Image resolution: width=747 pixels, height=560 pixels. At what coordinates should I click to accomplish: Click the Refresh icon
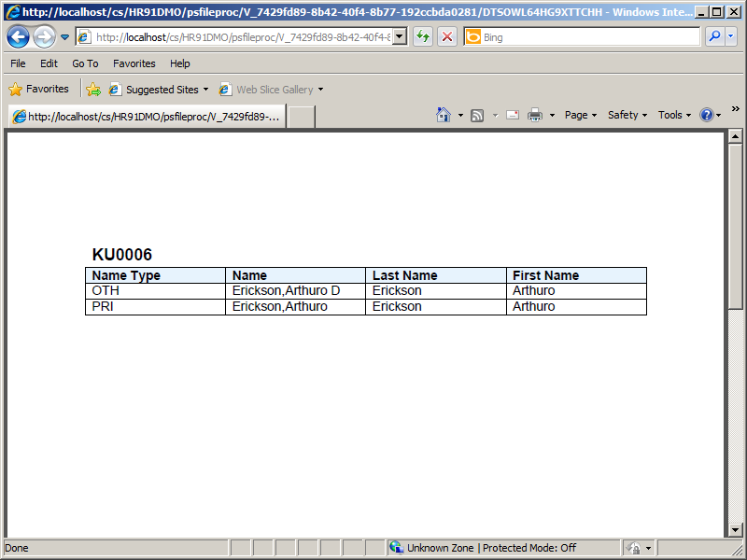(421, 36)
